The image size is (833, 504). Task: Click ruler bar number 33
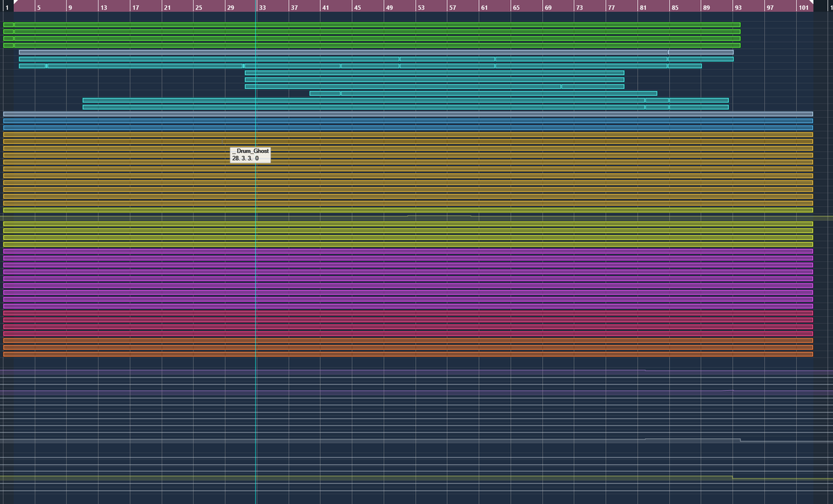click(x=262, y=8)
